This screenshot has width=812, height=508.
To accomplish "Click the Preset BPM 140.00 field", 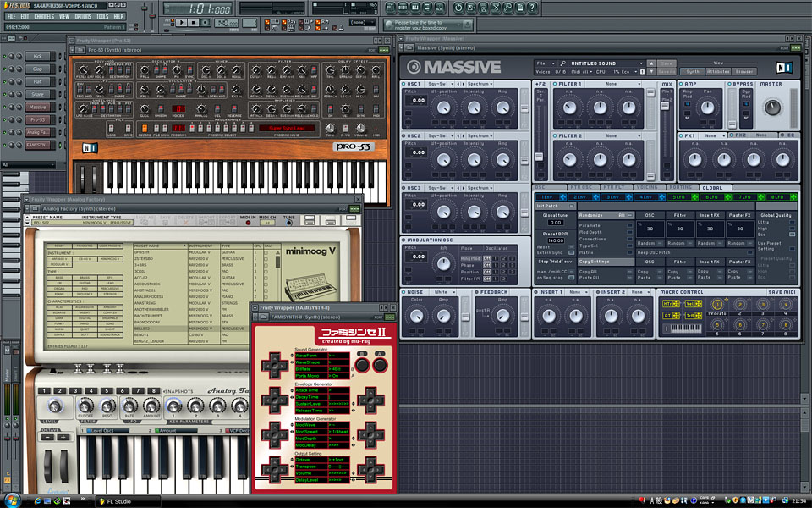I will click(556, 240).
